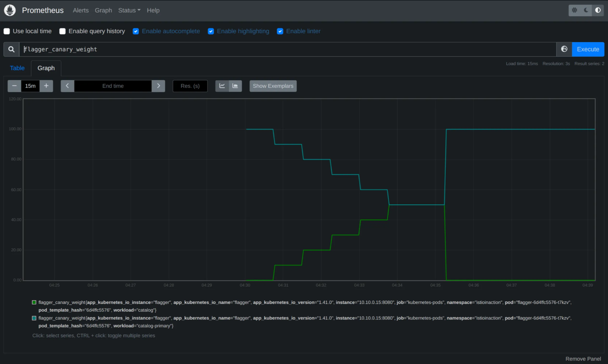Click the Prometheus flame logo
The height and width of the screenshot is (364, 608).
10,10
